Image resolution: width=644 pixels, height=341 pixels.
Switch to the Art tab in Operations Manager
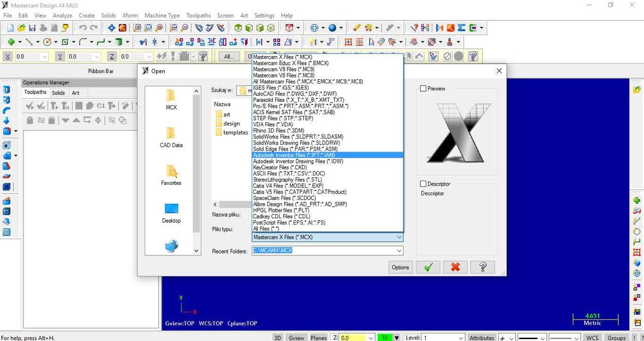click(75, 93)
